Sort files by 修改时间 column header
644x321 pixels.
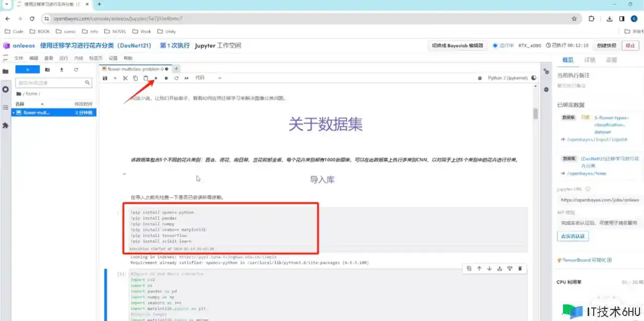84,103
